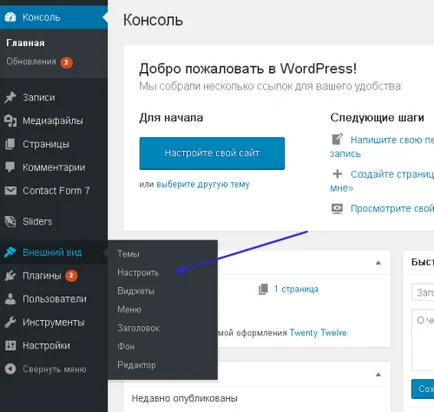Click the blue save draft button
Viewport: 434px width, 412px height.
pyautogui.click(x=423, y=389)
